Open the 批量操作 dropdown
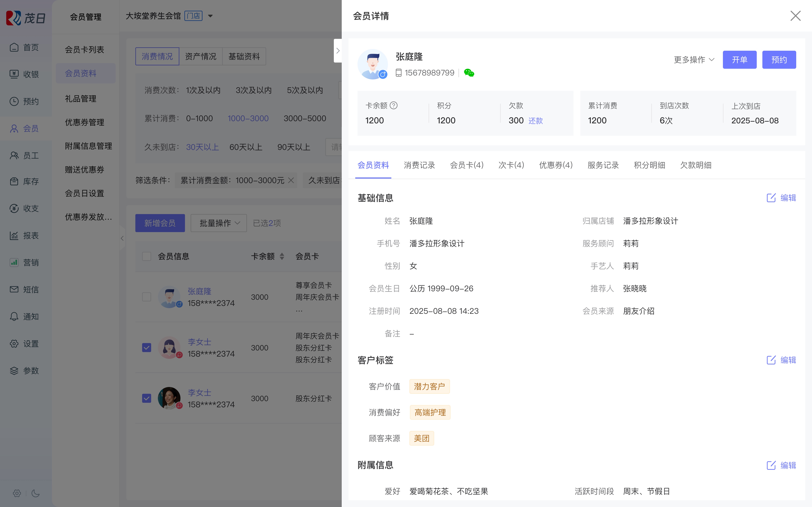The width and height of the screenshot is (812, 507). (219, 223)
